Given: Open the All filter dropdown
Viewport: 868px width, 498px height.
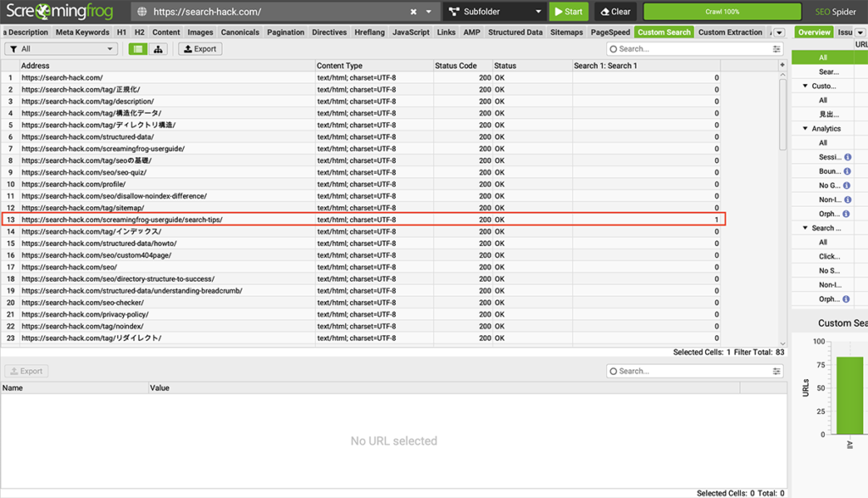Looking at the screenshot, I should point(61,48).
